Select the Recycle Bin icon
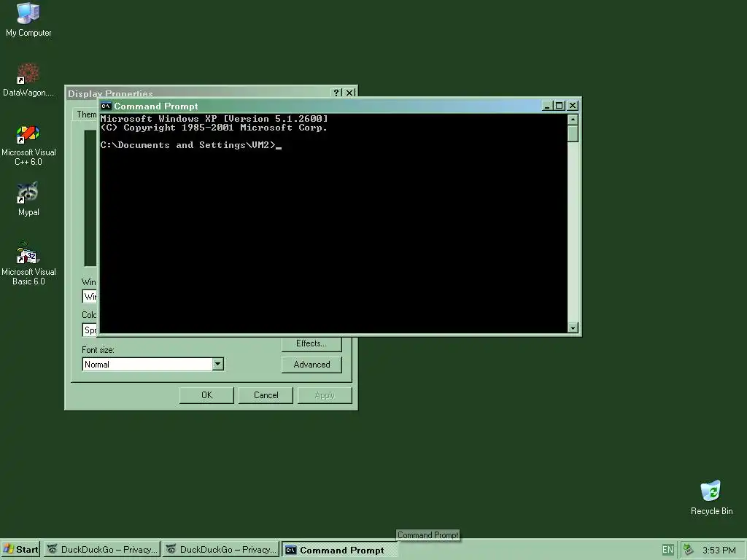Viewport: 747px width, 560px height. (711, 497)
